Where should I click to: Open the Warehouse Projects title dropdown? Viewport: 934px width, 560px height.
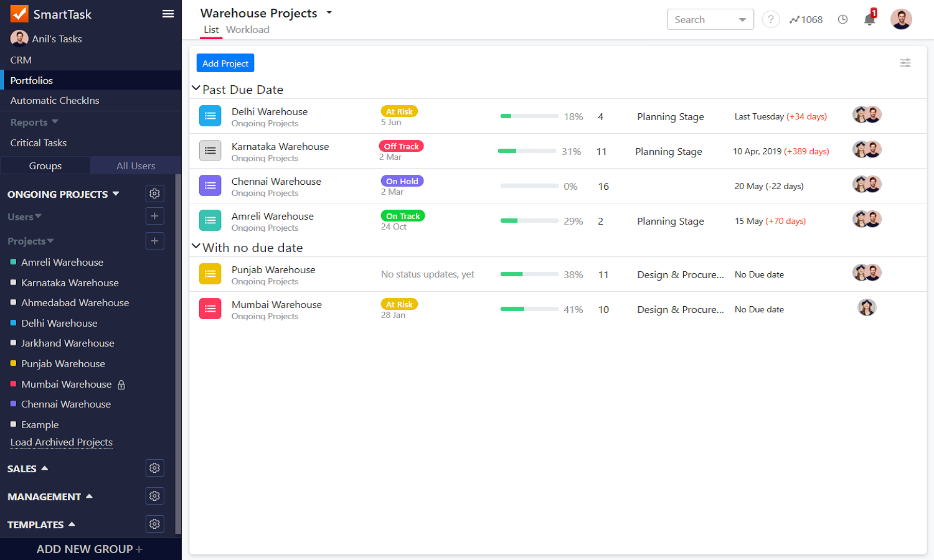point(329,12)
